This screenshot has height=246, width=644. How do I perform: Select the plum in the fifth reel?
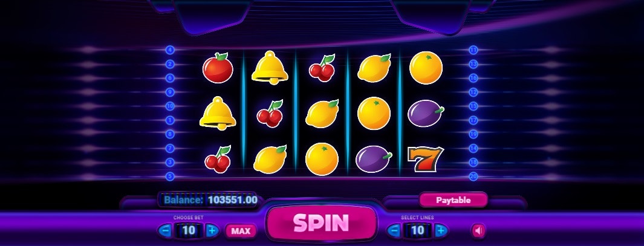pyautogui.click(x=426, y=113)
